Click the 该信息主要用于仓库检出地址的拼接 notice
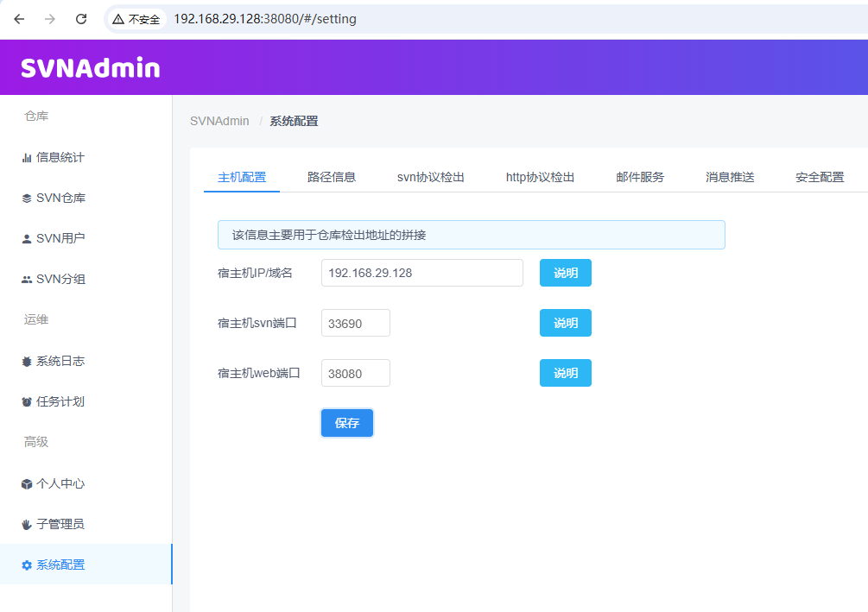Viewport: 868px width, 612px height. 471,235
